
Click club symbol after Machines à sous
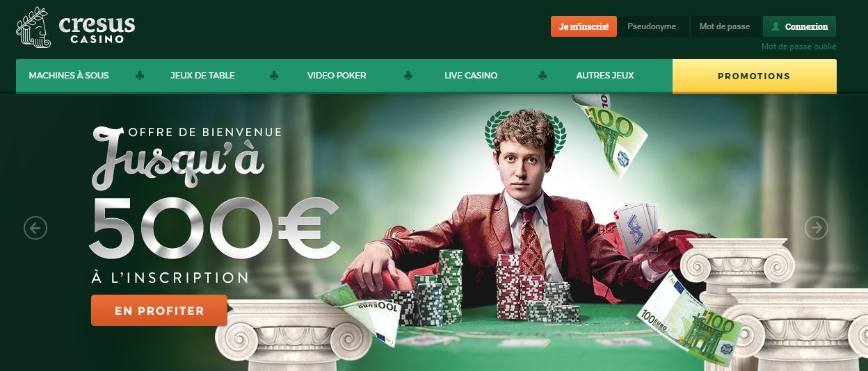(x=140, y=76)
